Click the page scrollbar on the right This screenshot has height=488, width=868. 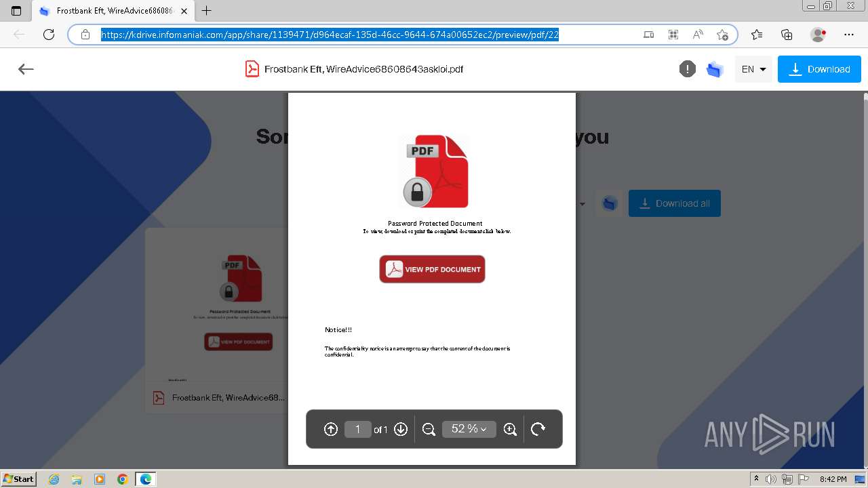point(865,280)
